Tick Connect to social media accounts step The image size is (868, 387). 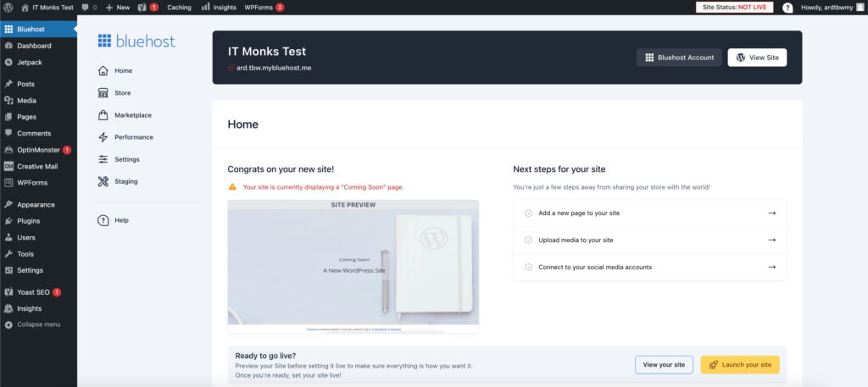(x=528, y=267)
